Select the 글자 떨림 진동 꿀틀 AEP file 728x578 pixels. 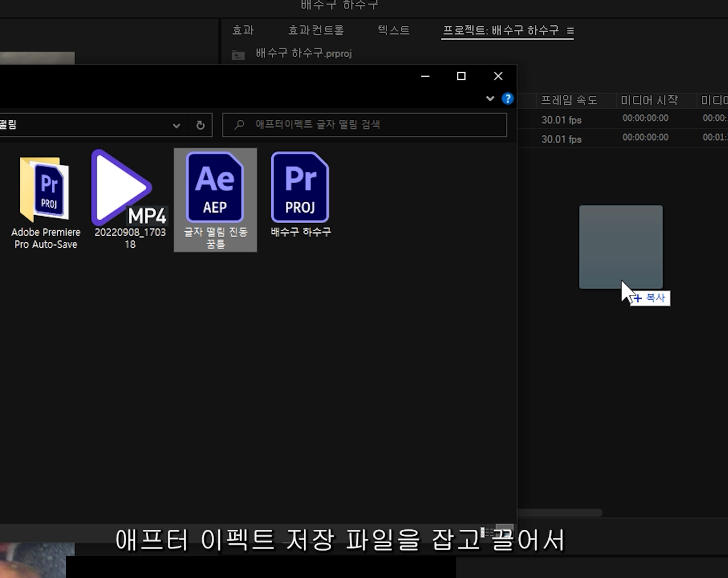[x=215, y=200]
